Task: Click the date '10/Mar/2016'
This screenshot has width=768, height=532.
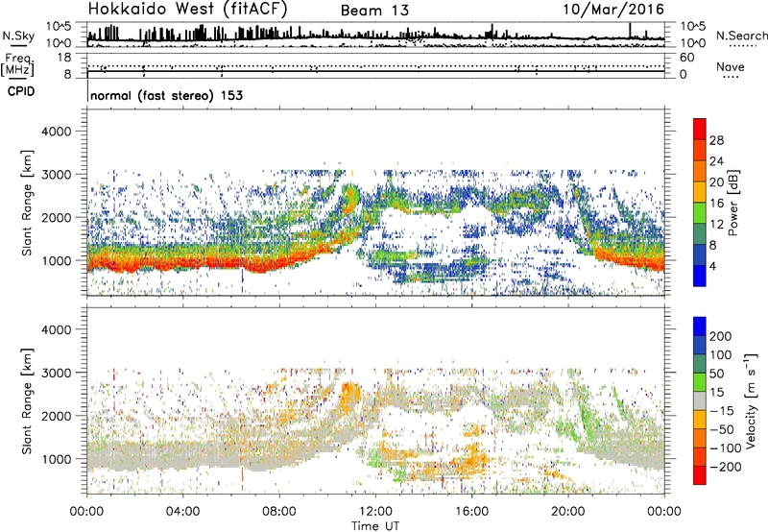Action: (x=613, y=10)
